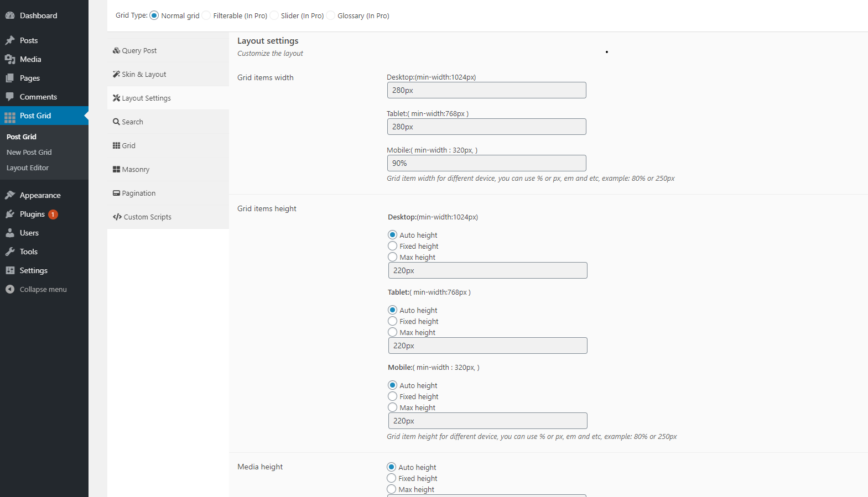868x497 pixels.
Task: Click the Posts pushpin icon
Action: pos(10,40)
